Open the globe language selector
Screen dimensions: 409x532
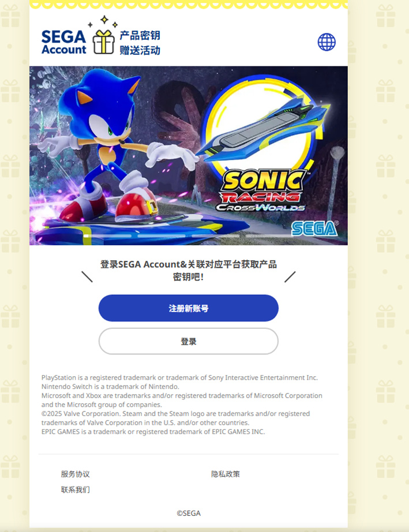pos(327,42)
